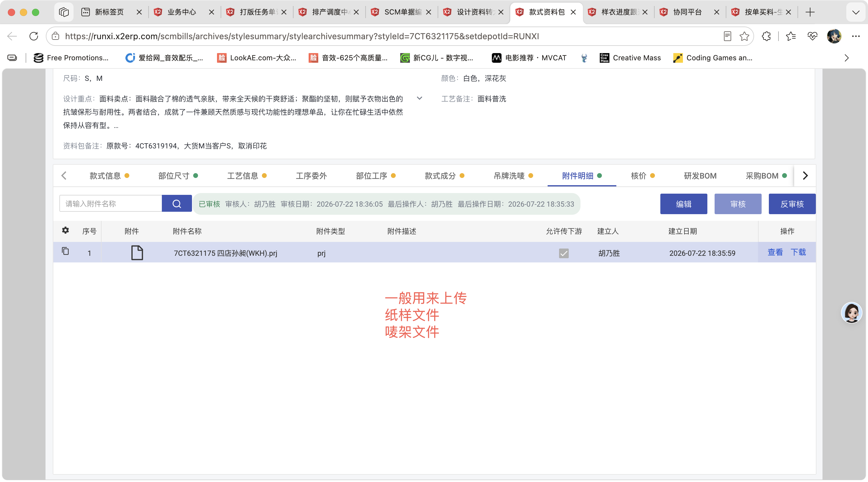Image resolution: width=868 pixels, height=482 pixels.
Task: Open the 电影推荐 · MVCAT bookmark
Action: coord(529,58)
